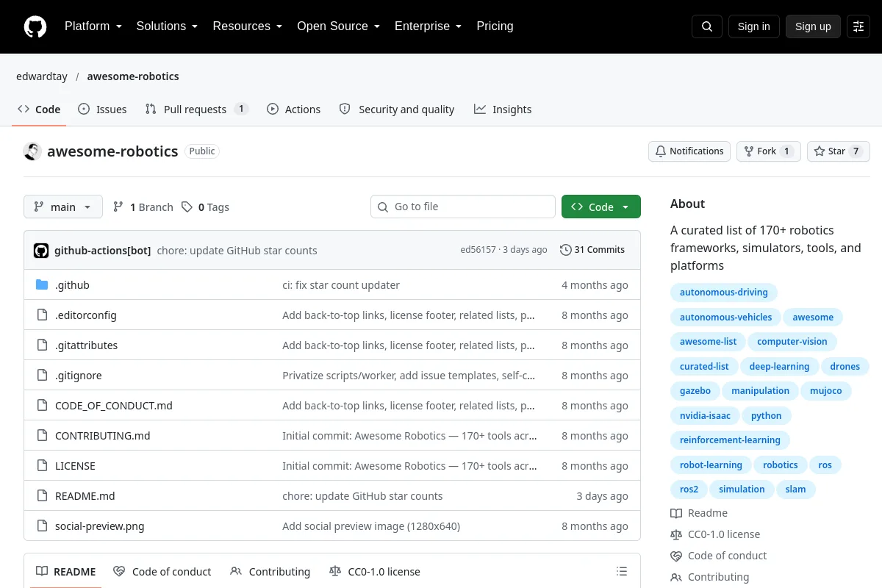Expand the Resources menu

click(248, 26)
